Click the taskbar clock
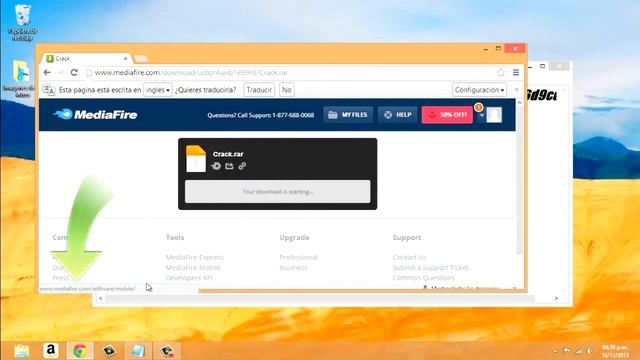Image resolution: width=640 pixels, height=360 pixels. [x=614, y=351]
